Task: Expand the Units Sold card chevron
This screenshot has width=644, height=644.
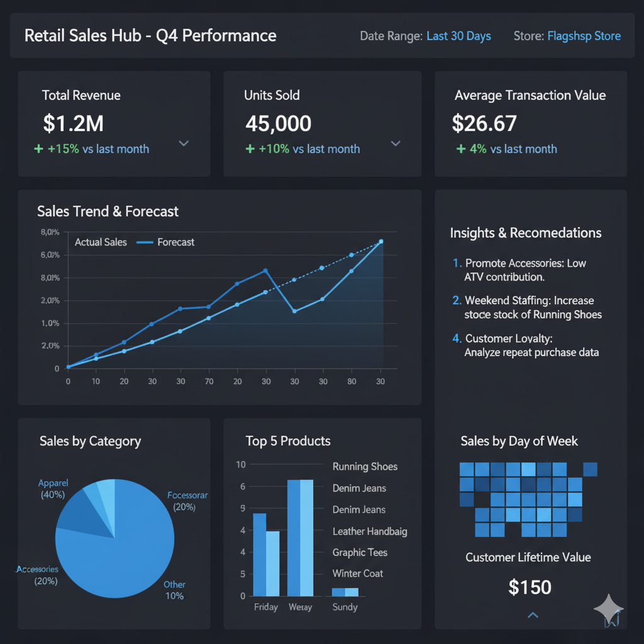Action: (396, 143)
